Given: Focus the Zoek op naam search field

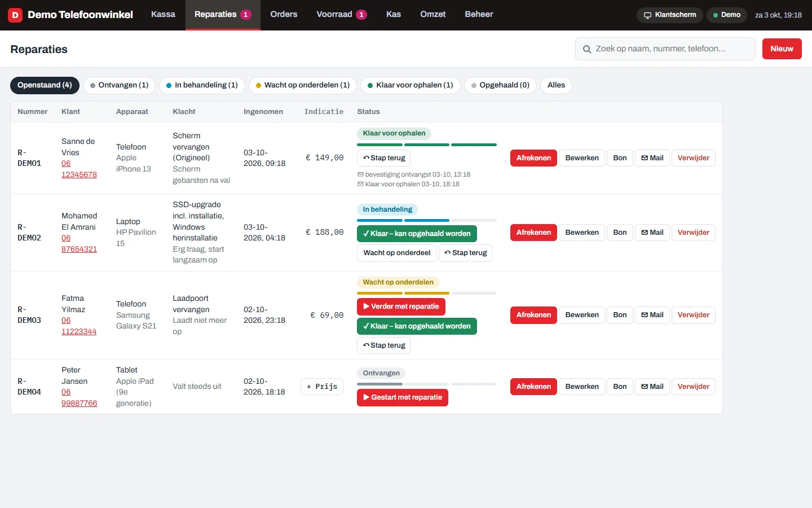Looking at the screenshot, I should click(665, 49).
